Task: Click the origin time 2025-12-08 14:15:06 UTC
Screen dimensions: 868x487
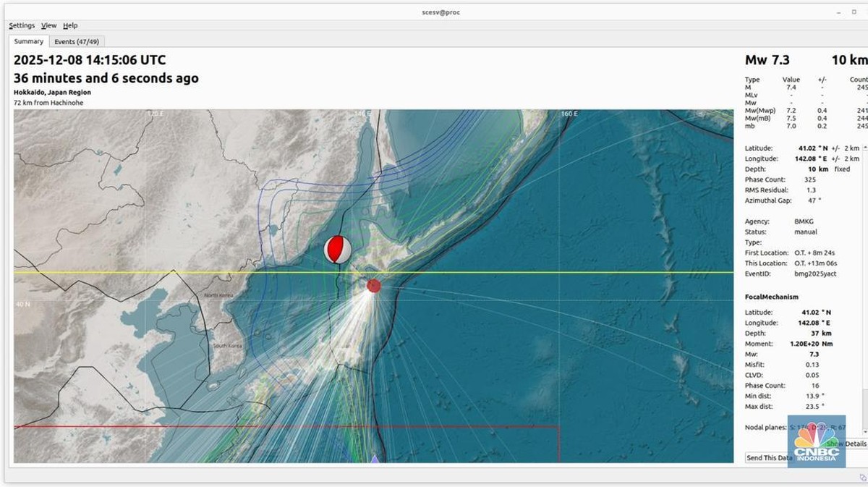Action: [x=88, y=61]
